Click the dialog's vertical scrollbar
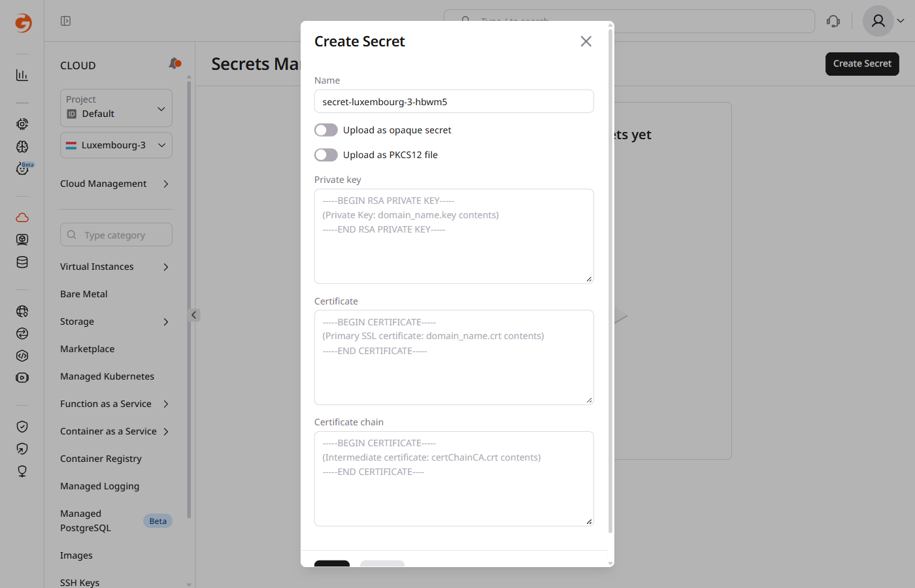915x588 pixels. click(x=610, y=281)
